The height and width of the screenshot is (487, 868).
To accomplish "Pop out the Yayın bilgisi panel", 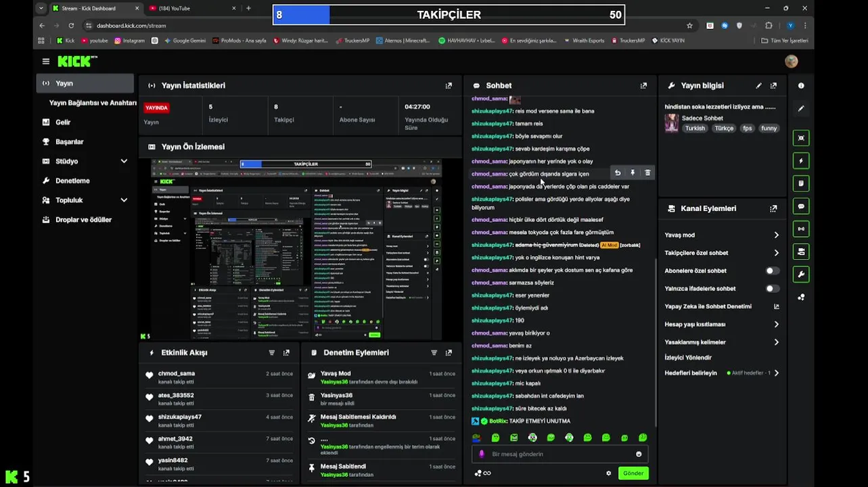I will point(773,86).
